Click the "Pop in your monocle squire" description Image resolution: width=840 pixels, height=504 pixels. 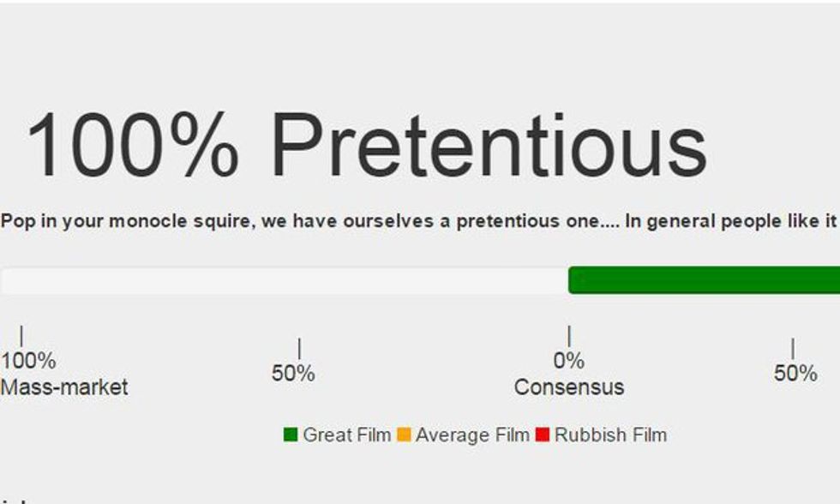click(x=417, y=221)
